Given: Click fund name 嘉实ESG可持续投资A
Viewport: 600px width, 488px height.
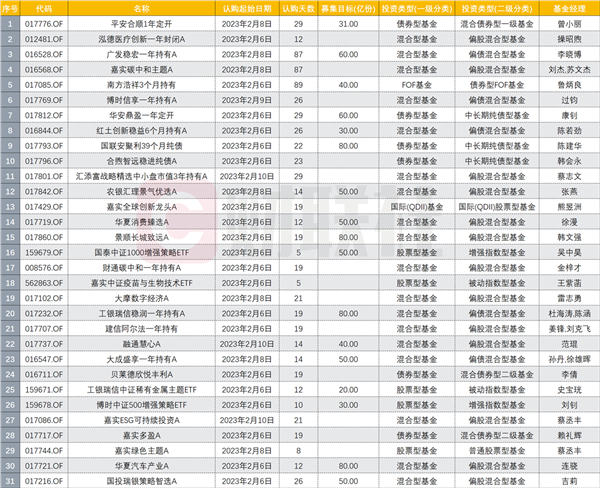Looking at the screenshot, I should (142, 420).
